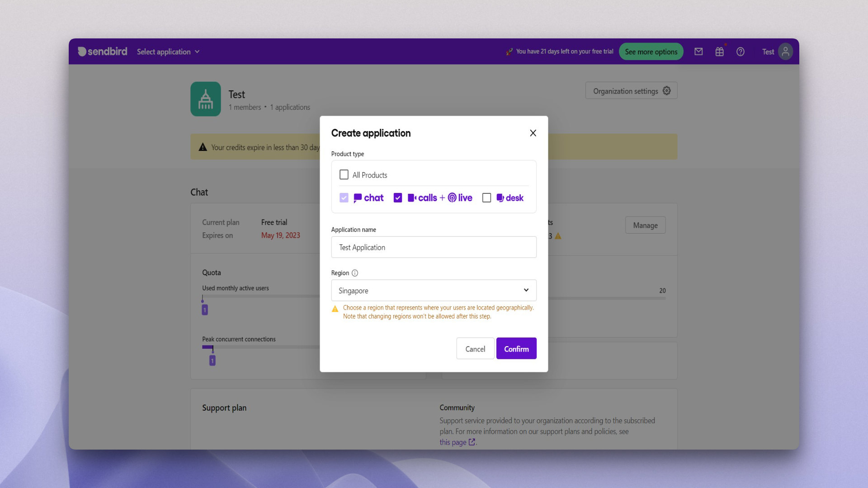Uncheck the calls + live checkbox

[398, 197]
